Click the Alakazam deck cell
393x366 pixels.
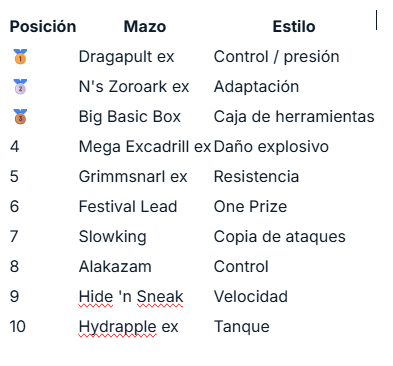(x=115, y=267)
